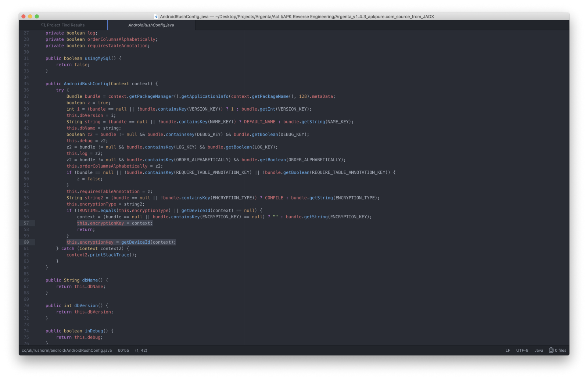The height and width of the screenshot is (380, 588).
Task: Click the 'catch' keyword on line 61
Action: (x=68, y=248)
